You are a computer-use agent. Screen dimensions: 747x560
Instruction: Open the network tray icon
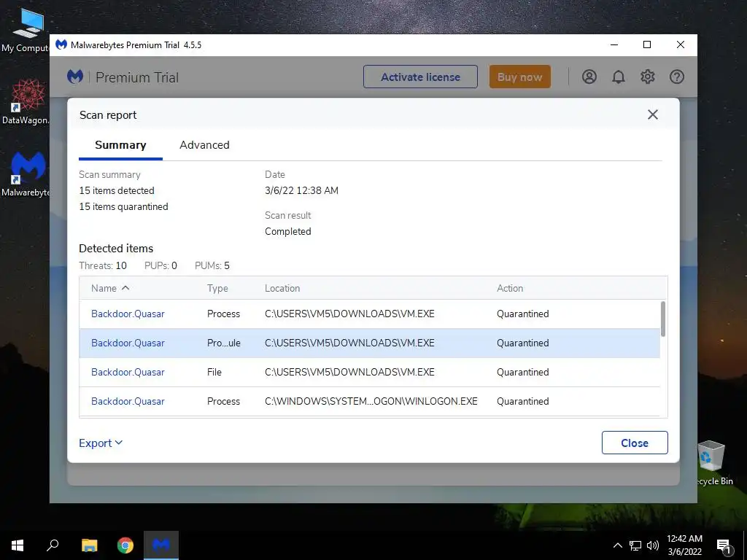point(635,545)
